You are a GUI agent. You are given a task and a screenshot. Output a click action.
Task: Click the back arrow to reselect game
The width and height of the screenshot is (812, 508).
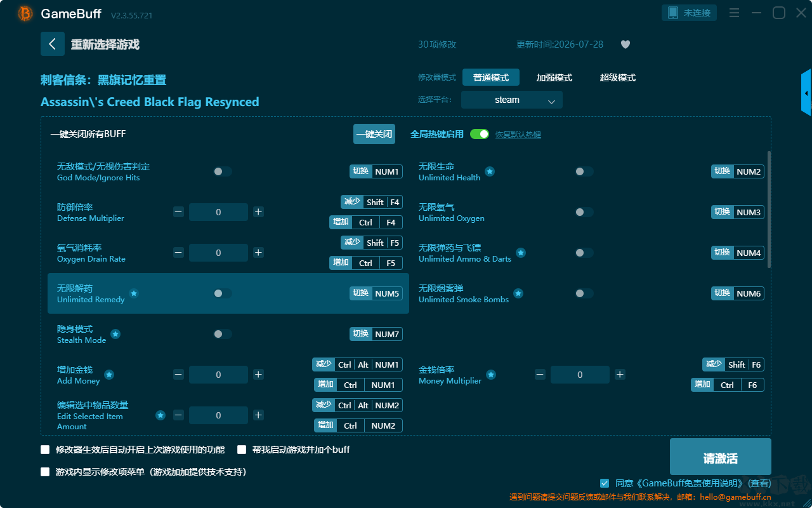(x=53, y=44)
